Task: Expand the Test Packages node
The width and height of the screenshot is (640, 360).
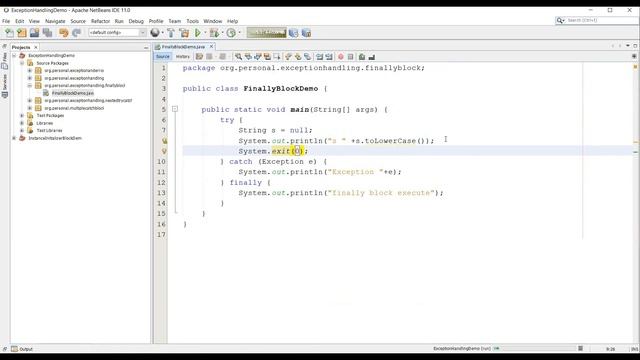Action: tap(22, 116)
